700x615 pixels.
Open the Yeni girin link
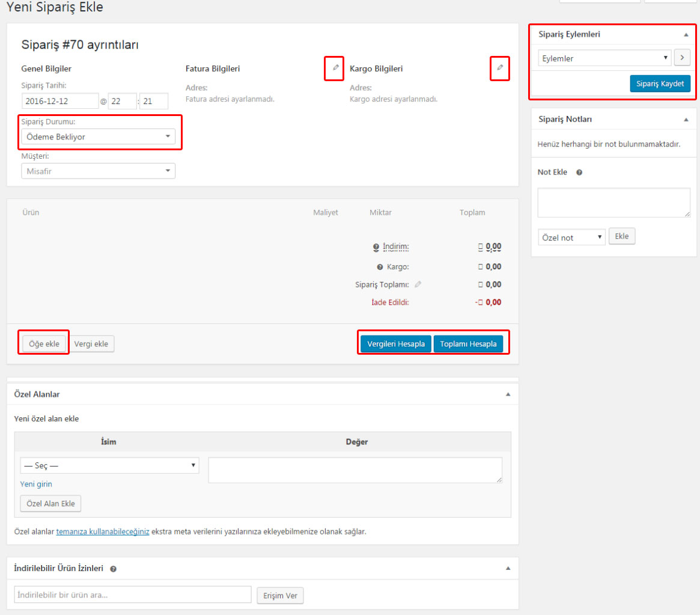[x=36, y=484]
